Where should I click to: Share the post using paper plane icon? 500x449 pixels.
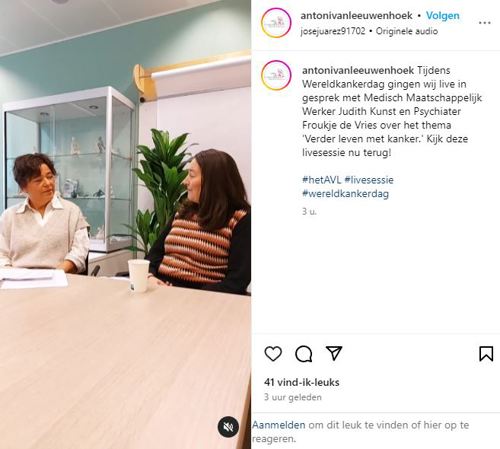pos(334,353)
